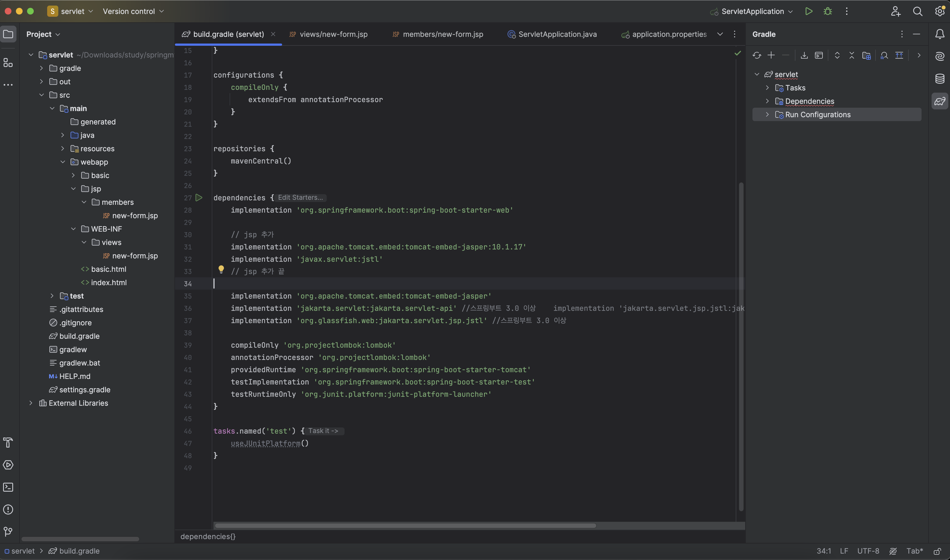Open Version control dropdown
The height and width of the screenshot is (560, 950).
133,11
